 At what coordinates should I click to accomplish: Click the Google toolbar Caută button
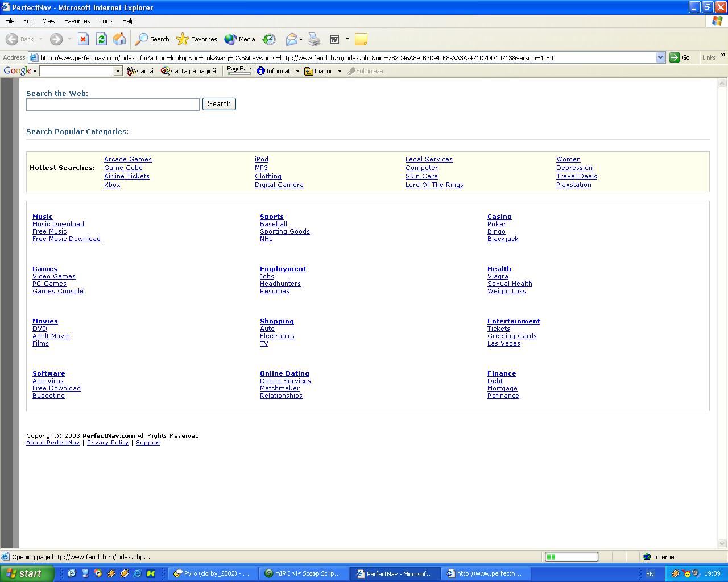point(140,71)
